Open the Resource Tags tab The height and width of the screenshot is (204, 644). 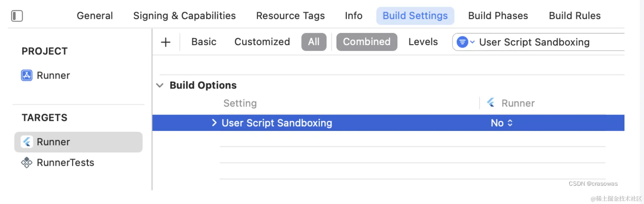(290, 16)
